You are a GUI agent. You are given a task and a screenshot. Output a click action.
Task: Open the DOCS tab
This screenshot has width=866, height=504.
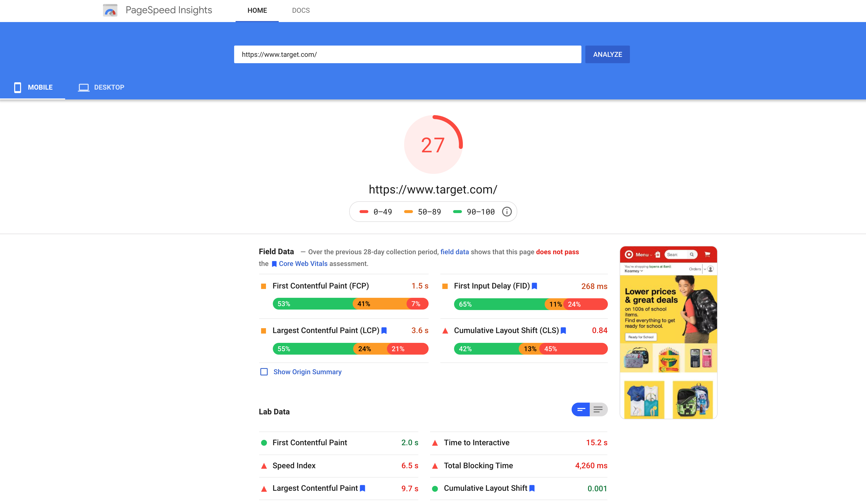301,11
